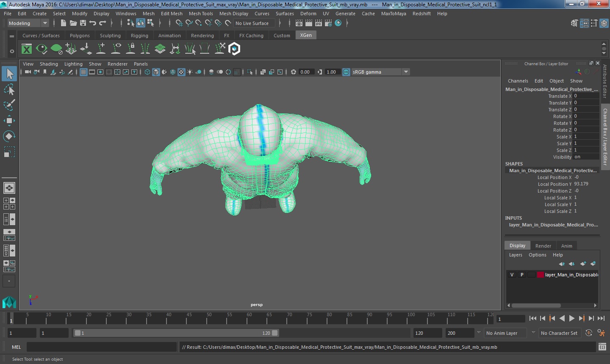This screenshot has height=364, width=610.
Task: Open the layer editor Options menu
Action: (x=537, y=255)
